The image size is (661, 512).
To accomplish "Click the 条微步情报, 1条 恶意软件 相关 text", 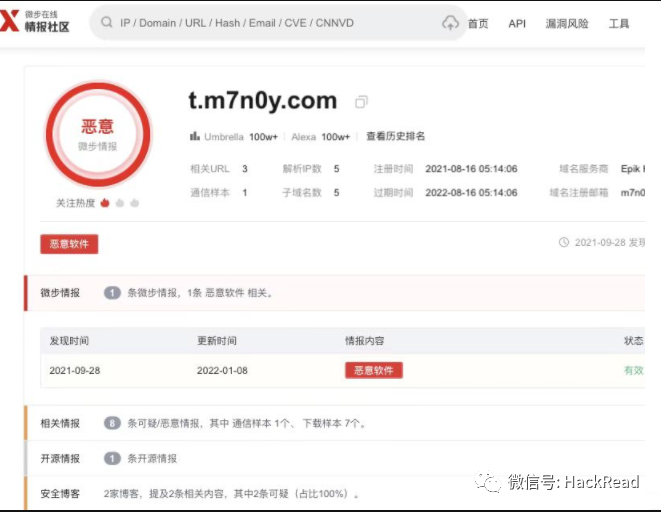I will pyautogui.click(x=201, y=293).
